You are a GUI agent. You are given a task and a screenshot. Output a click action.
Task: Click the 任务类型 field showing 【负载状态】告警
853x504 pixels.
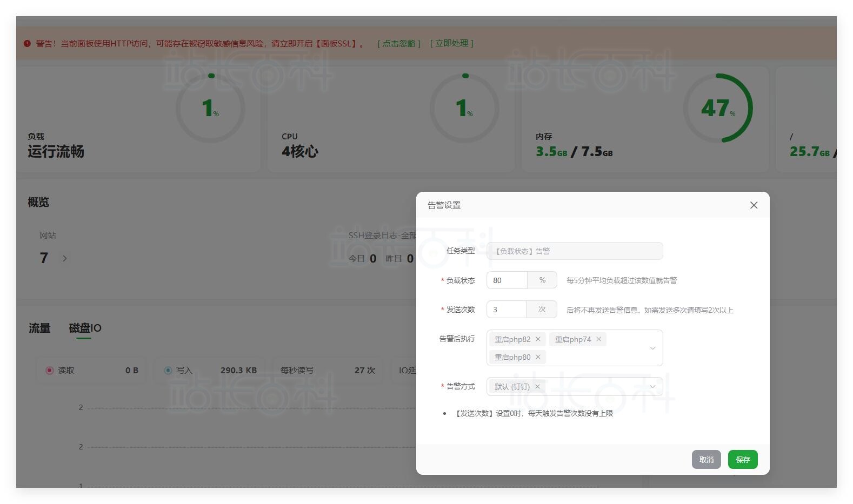[575, 251]
